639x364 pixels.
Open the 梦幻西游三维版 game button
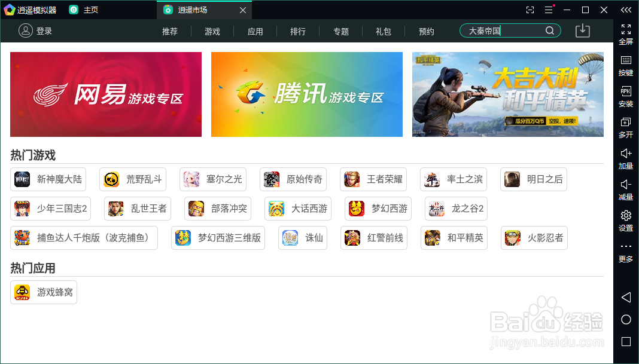[x=218, y=238]
